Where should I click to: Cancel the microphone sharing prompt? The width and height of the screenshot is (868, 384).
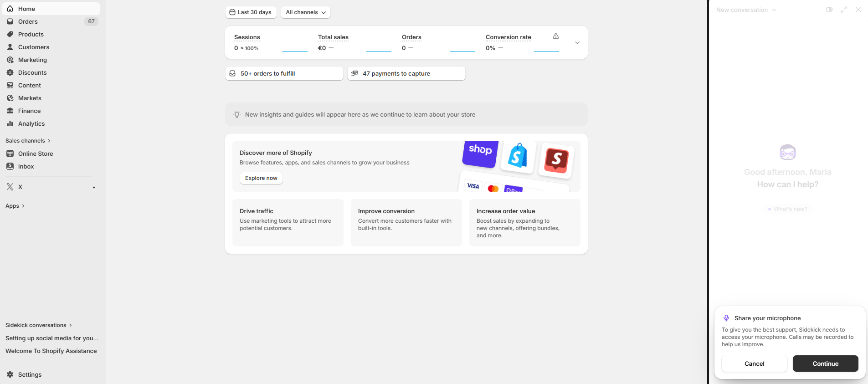click(754, 364)
